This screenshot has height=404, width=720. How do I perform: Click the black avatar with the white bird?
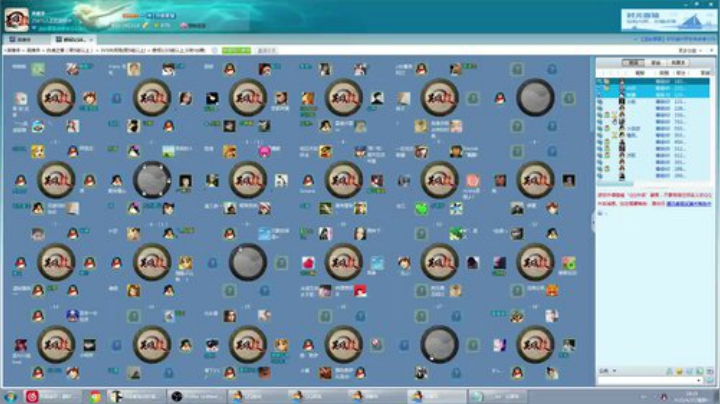[212, 98]
